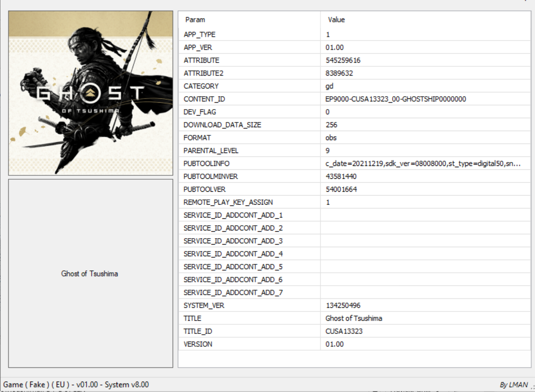Click the TITLE value Ghost of Tsushima
This screenshot has width=535, height=392.
click(354, 318)
